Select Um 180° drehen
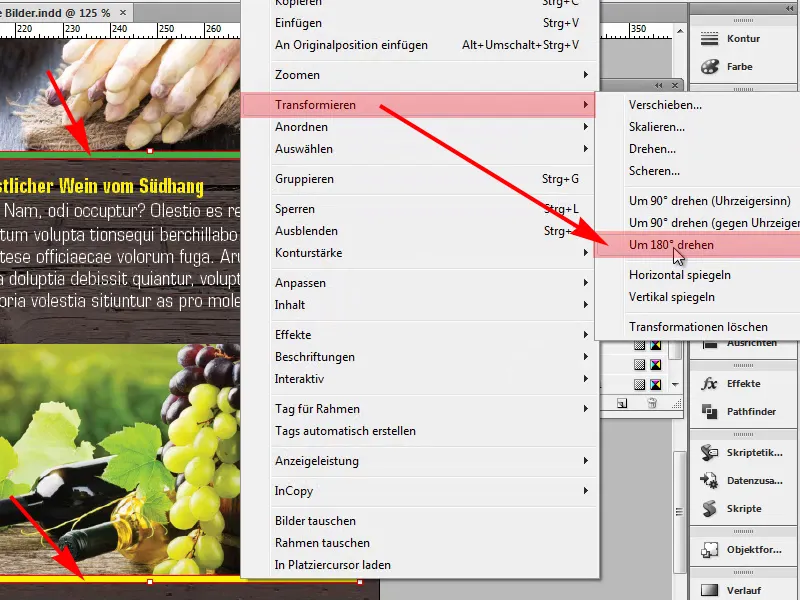This screenshot has height=600, width=800. tap(698, 245)
